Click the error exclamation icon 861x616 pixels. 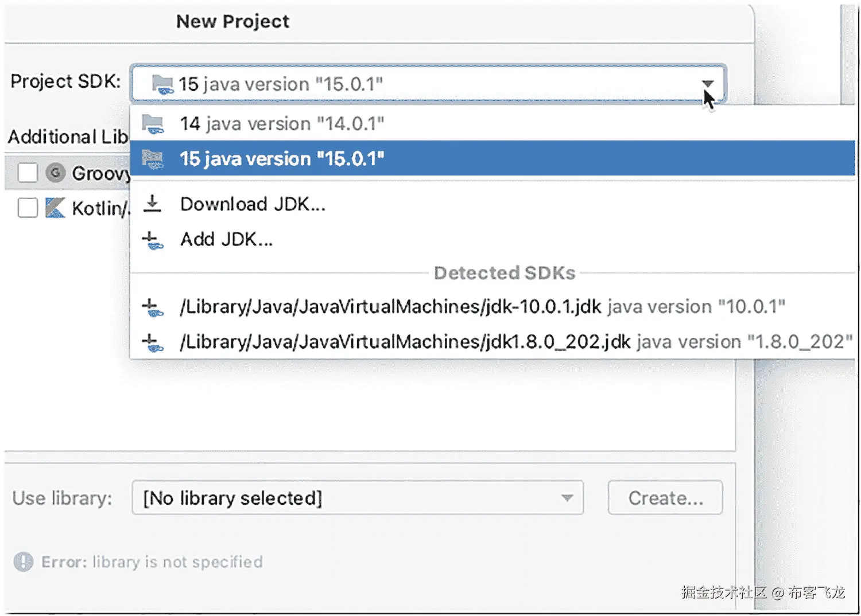(23, 562)
